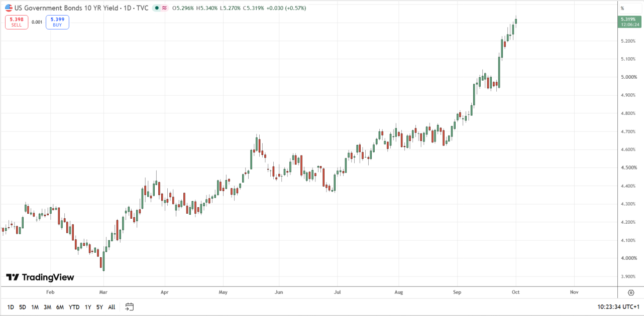Click the TradingView logo
This screenshot has height=316, width=644.
pyautogui.click(x=40, y=277)
